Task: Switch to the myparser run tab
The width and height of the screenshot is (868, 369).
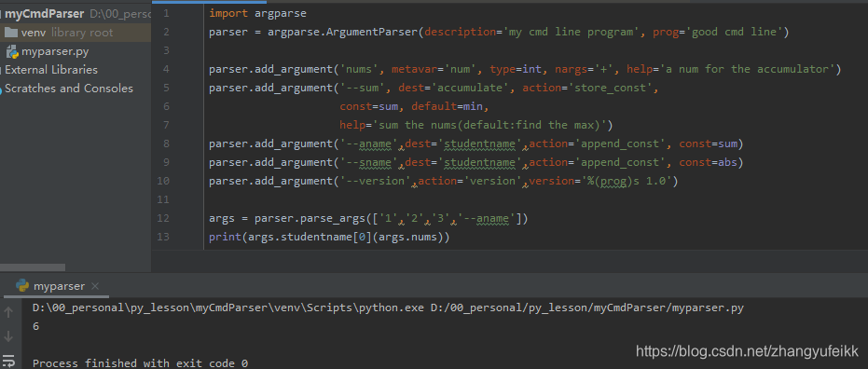Action: click(x=59, y=286)
